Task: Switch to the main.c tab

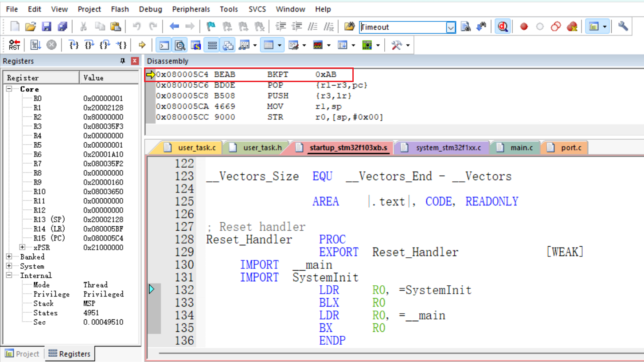Action: pos(521,148)
